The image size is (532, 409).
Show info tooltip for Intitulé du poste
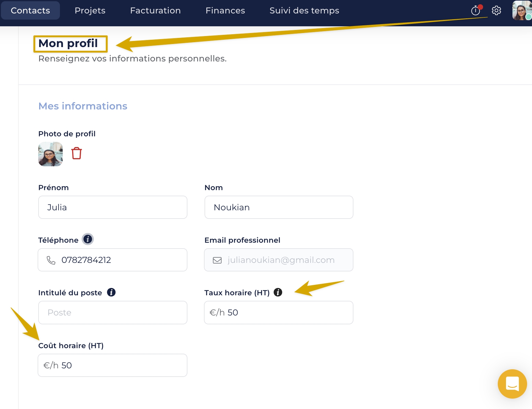pos(111,293)
